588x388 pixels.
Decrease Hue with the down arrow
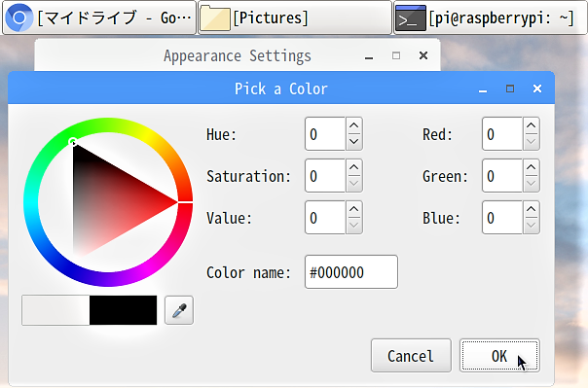point(354,142)
